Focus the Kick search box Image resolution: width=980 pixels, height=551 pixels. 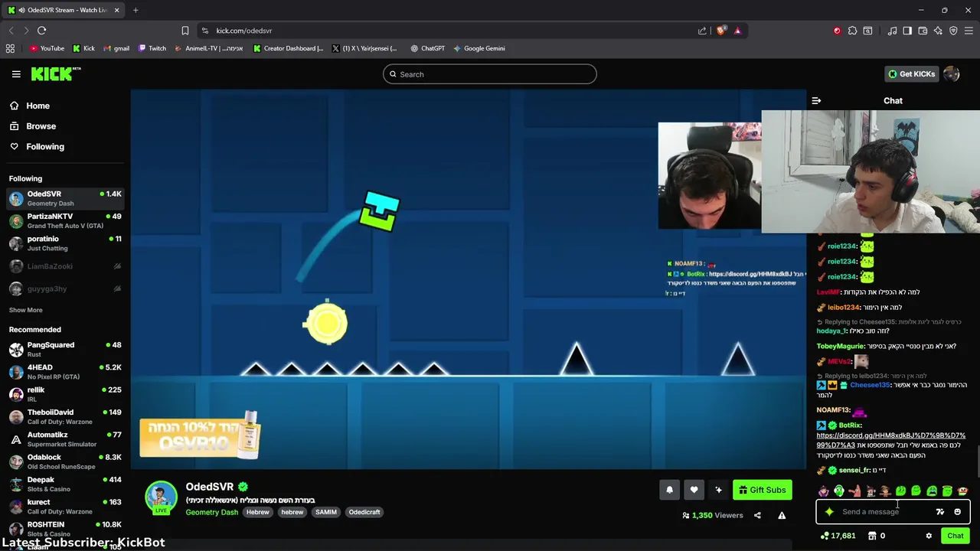[x=490, y=74]
